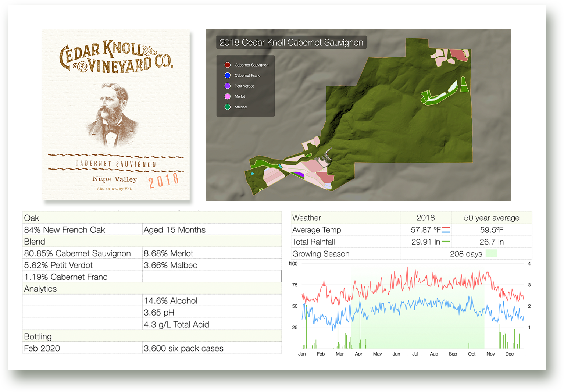564x392 pixels.
Task: Select the '208 days' cell
Action: 466,253
